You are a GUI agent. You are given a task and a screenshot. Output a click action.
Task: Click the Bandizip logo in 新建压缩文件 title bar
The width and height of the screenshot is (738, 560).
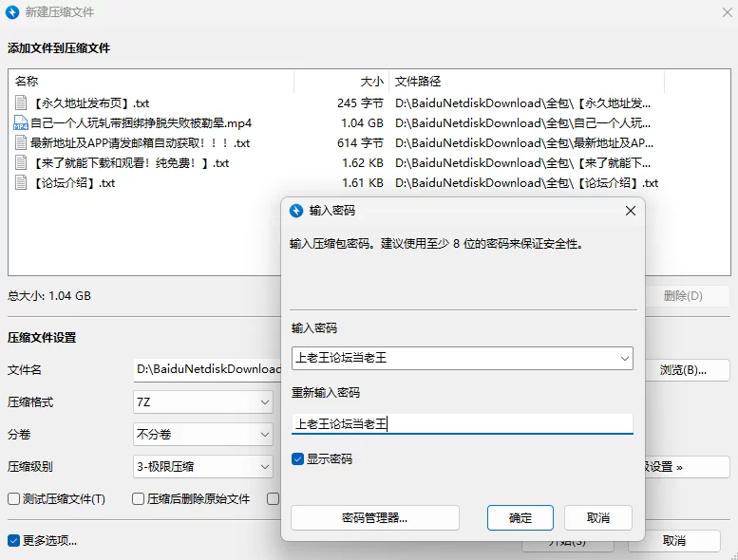[x=12, y=12]
